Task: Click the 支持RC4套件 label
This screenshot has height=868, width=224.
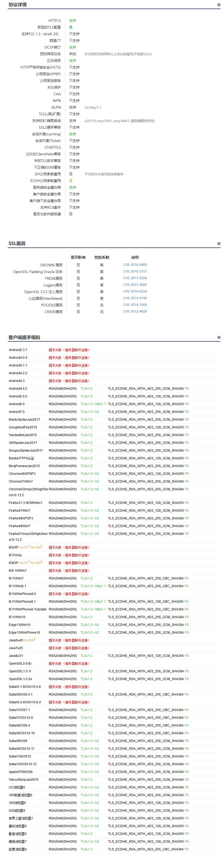Action: 50,208
